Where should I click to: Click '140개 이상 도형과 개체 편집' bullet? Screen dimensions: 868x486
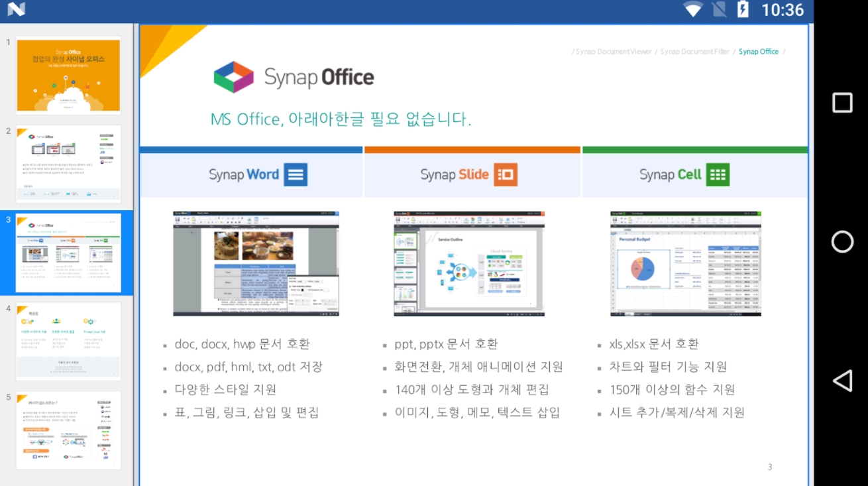pos(472,389)
